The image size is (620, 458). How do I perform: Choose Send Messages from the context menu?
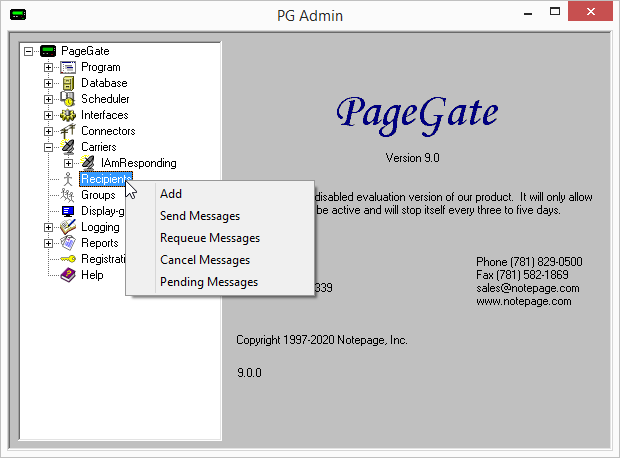click(x=220, y=216)
